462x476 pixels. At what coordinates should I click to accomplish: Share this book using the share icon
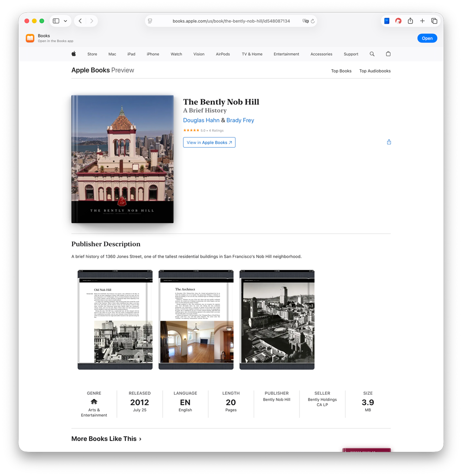pyautogui.click(x=389, y=142)
